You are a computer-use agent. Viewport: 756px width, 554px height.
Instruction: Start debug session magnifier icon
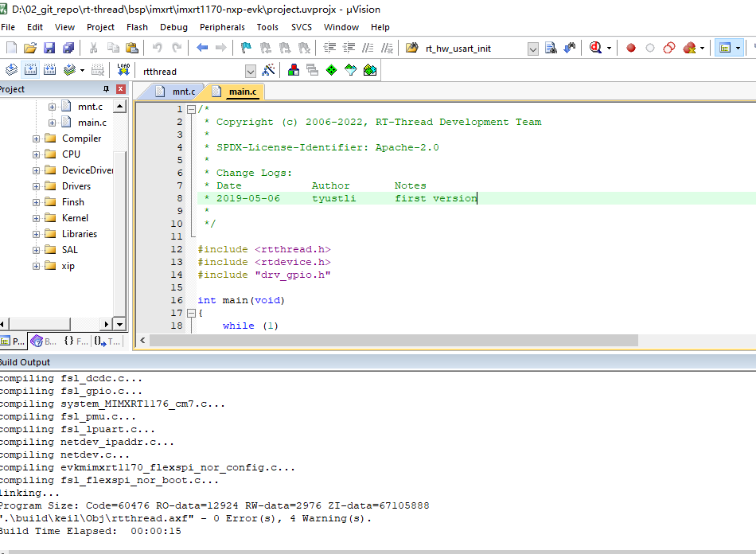point(595,49)
